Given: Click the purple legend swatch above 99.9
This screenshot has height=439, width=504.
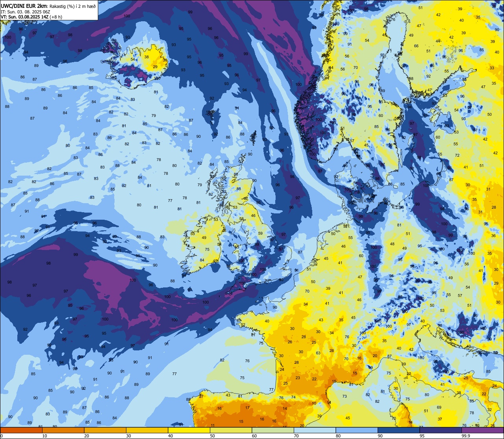Looking at the screenshot, I should tap(482, 430).
